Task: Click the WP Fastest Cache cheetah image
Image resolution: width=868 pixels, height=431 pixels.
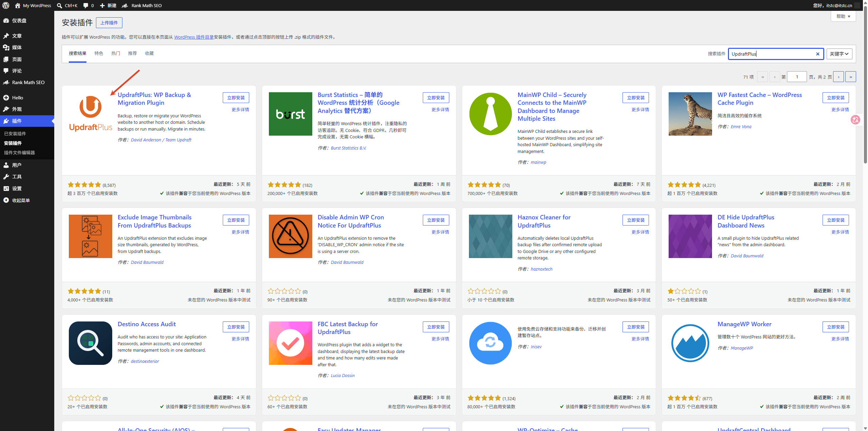Action: coord(690,114)
